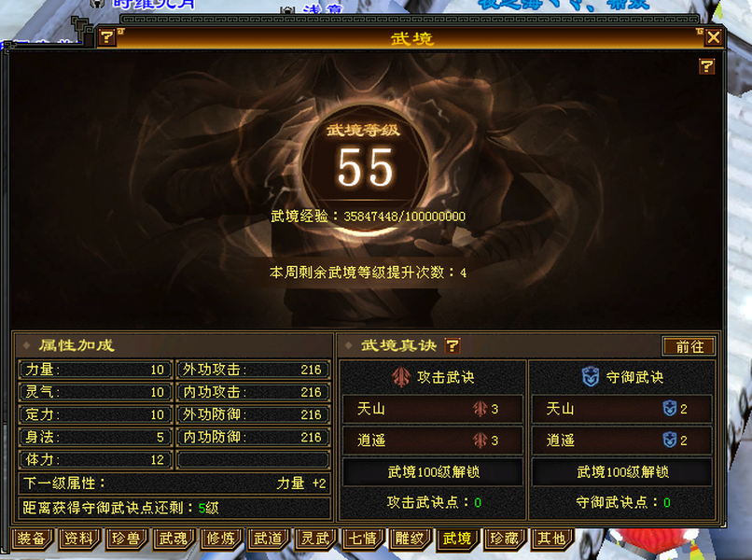Switch to the 装备 tab
752x560 pixels.
pyautogui.click(x=32, y=539)
